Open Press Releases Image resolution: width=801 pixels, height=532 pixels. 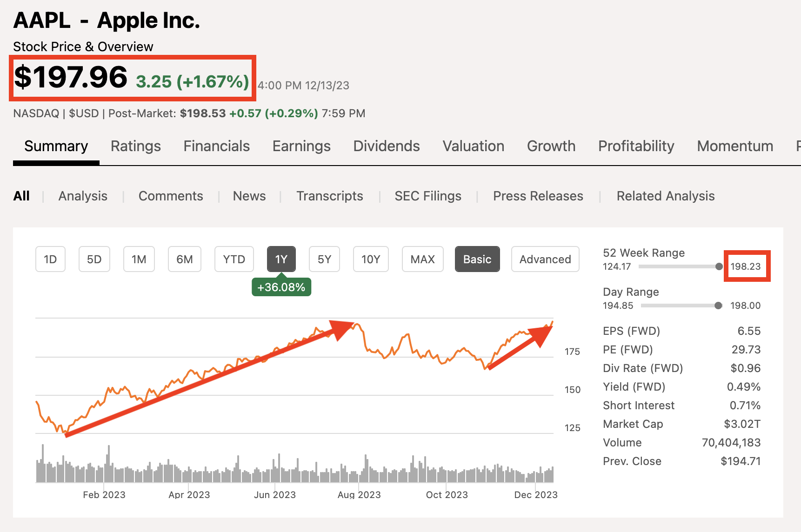pos(538,196)
